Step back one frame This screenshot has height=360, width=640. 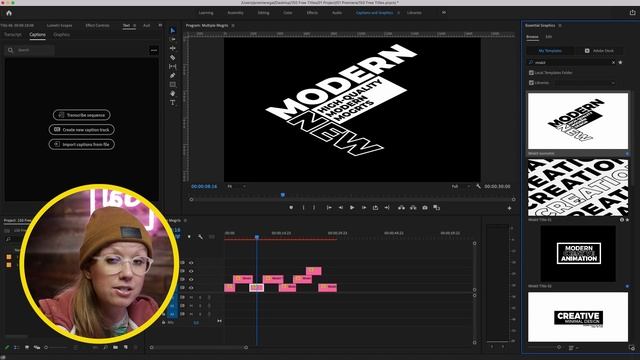340,208
